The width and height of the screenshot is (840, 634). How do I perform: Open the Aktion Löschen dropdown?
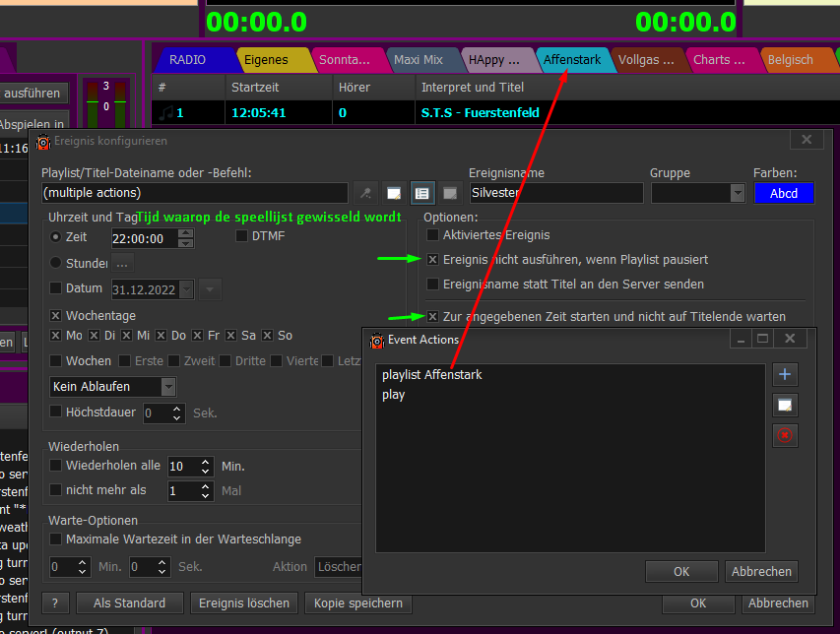[x=339, y=566]
